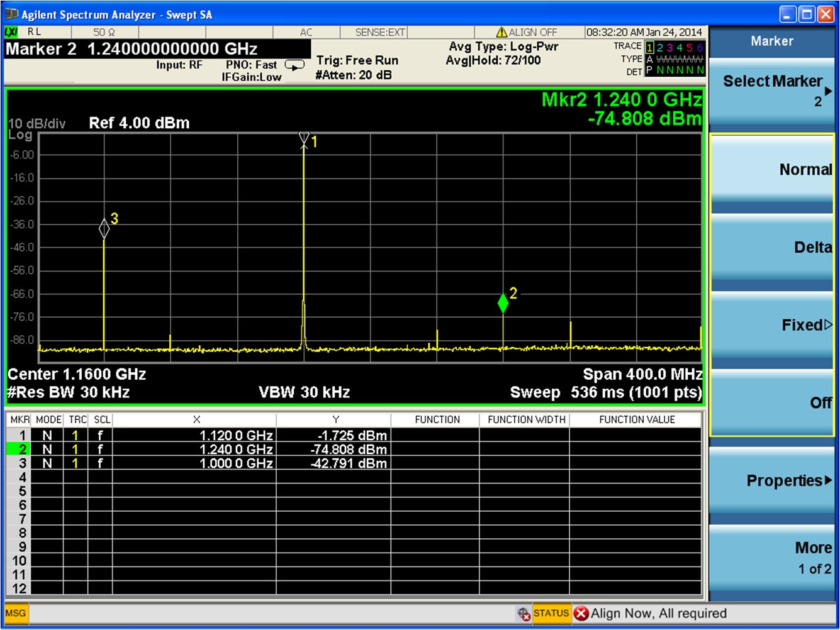This screenshot has width=840, height=630.
Task: Click the PNO: Fast loop arrow icon
Action: 294,64
